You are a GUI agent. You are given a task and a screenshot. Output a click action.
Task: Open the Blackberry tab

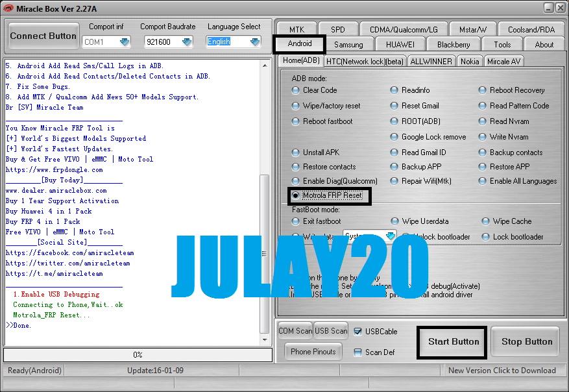(454, 45)
